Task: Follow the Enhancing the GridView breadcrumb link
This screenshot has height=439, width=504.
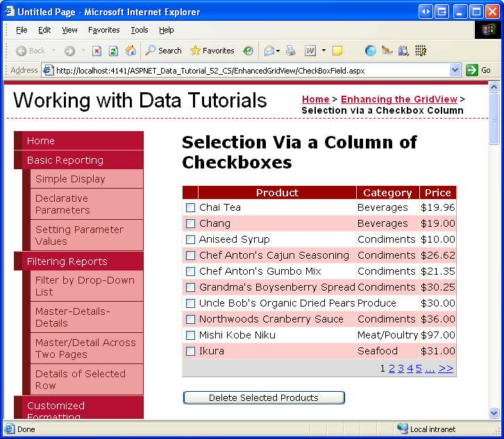Action: (398, 99)
